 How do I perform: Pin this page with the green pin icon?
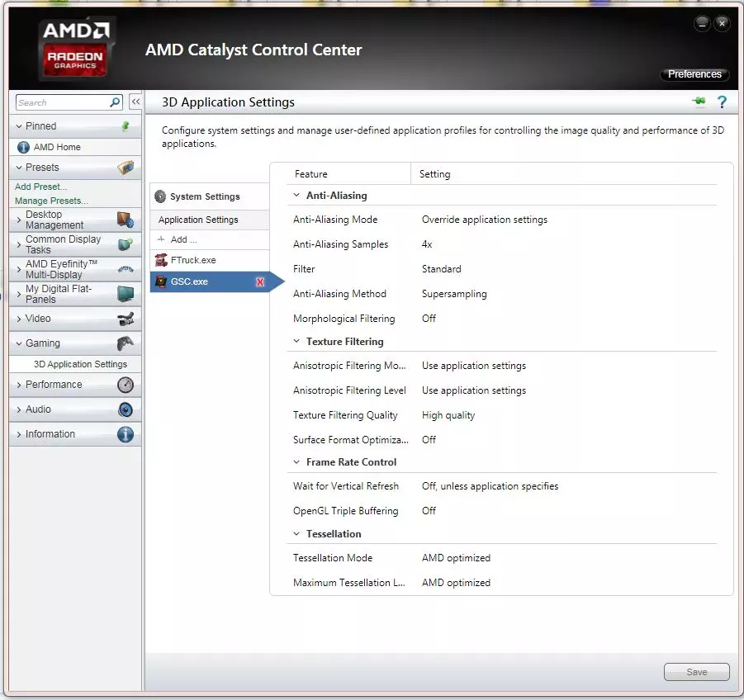[x=699, y=102]
